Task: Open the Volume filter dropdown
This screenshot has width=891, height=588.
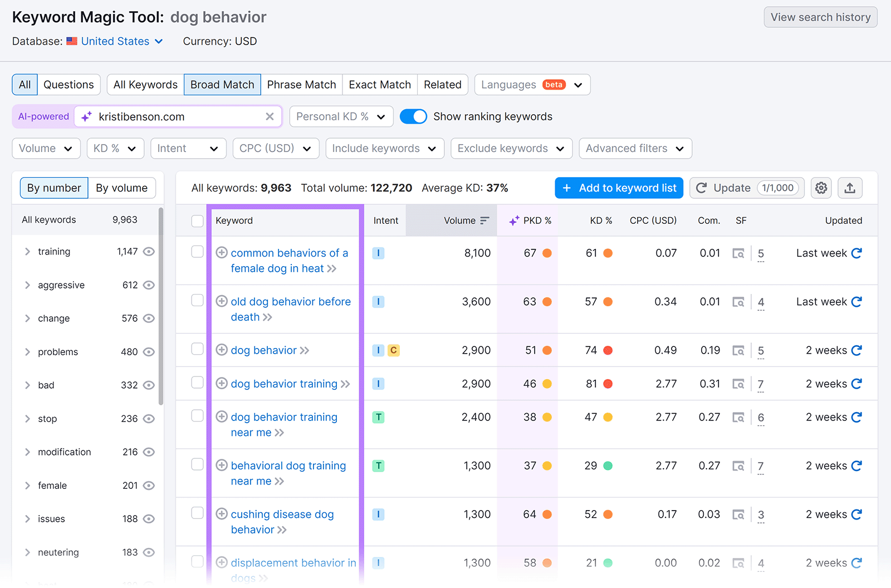Action: point(46,148)
